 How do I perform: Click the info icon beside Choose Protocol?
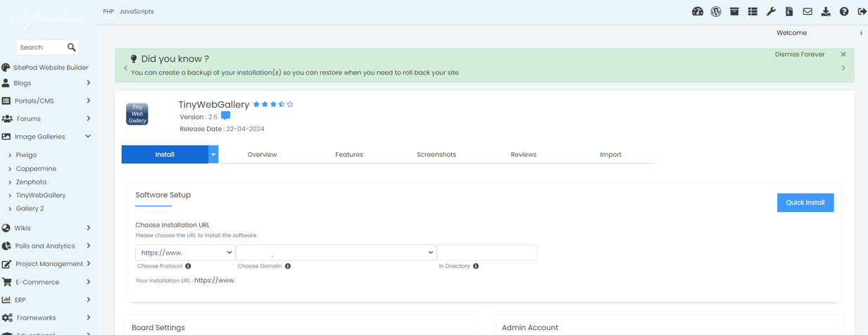pyautogui.click(x=188, y=266)
